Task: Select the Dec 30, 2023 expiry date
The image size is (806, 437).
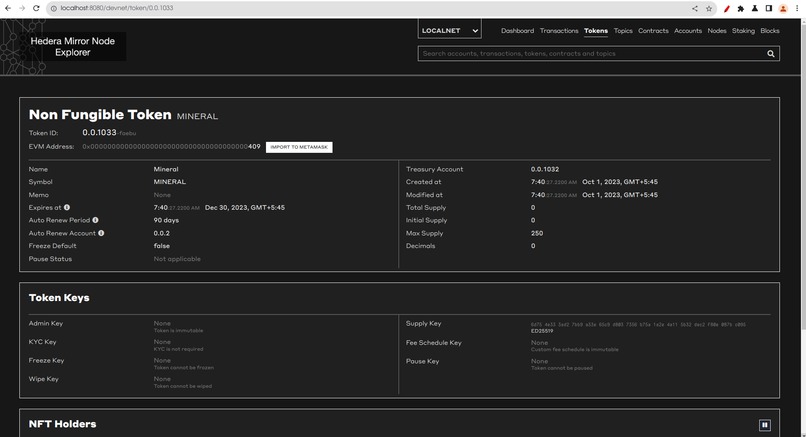Action: pos(245,208)
